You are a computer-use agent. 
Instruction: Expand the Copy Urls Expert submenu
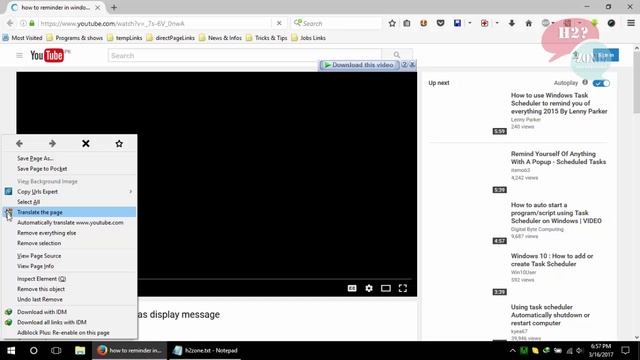point(131,191)
